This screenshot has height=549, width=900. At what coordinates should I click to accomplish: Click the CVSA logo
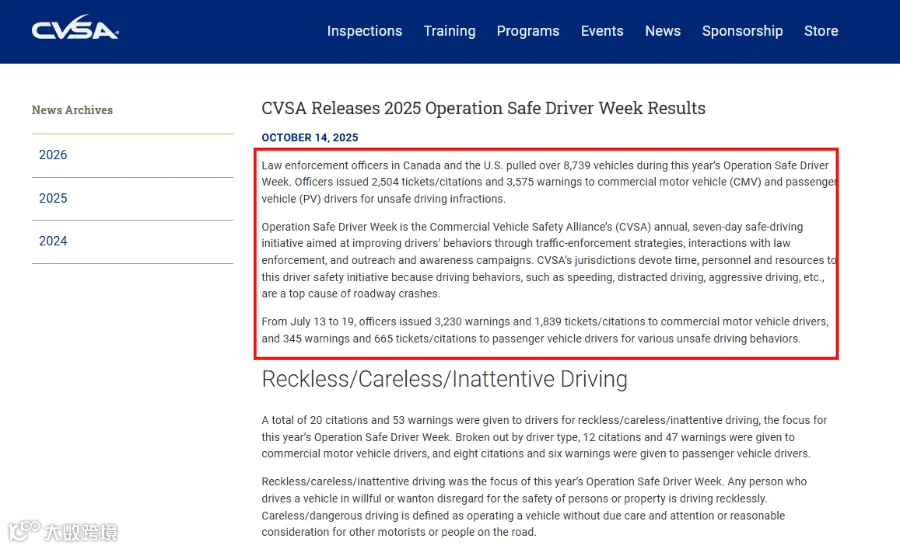75,28
